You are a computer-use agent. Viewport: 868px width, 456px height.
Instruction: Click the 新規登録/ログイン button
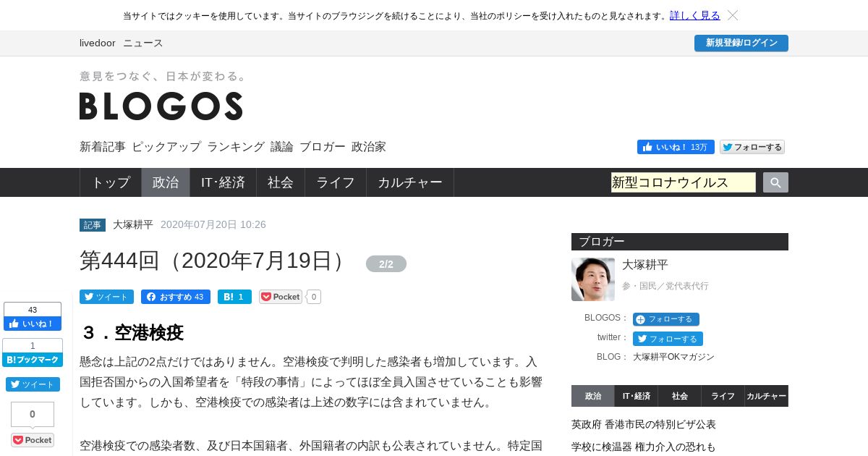[741, 43]
